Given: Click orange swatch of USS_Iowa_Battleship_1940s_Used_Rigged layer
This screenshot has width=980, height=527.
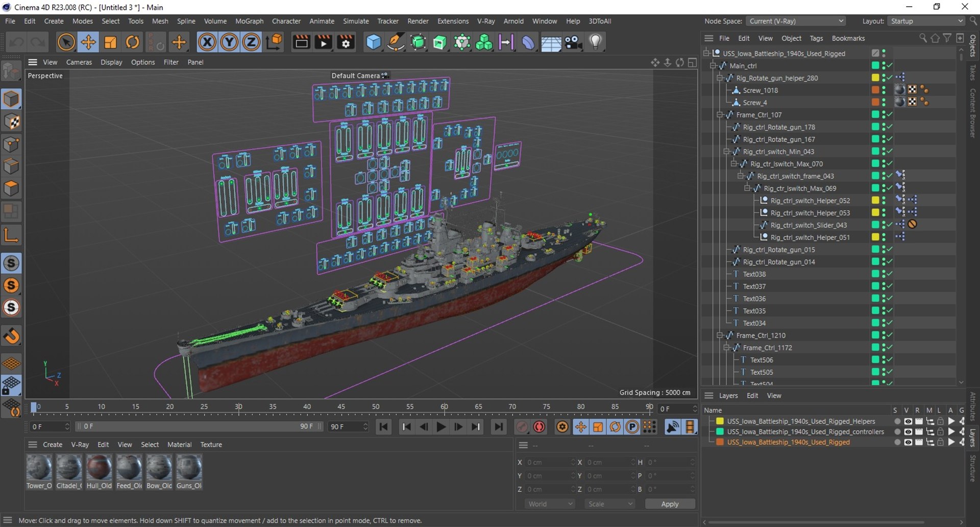Looking at the screenshot, I should 720,442.
